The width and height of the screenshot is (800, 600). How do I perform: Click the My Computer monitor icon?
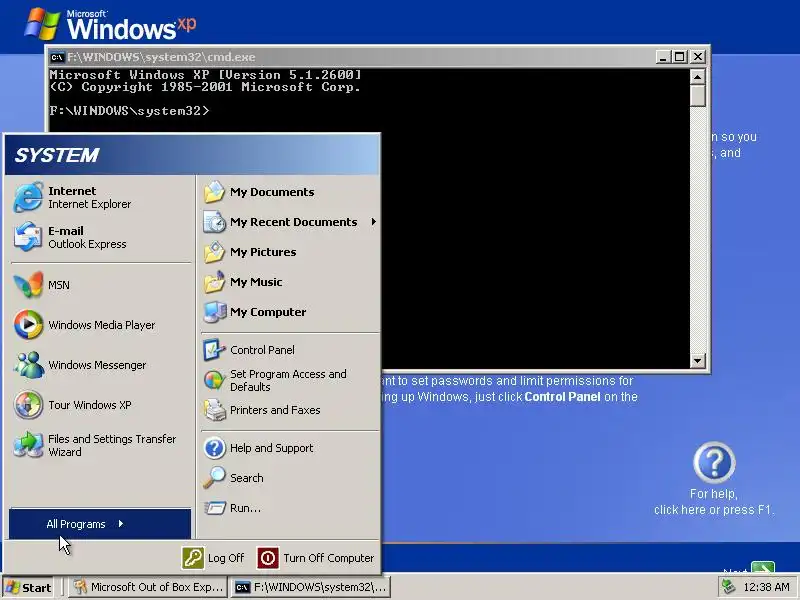214,312
